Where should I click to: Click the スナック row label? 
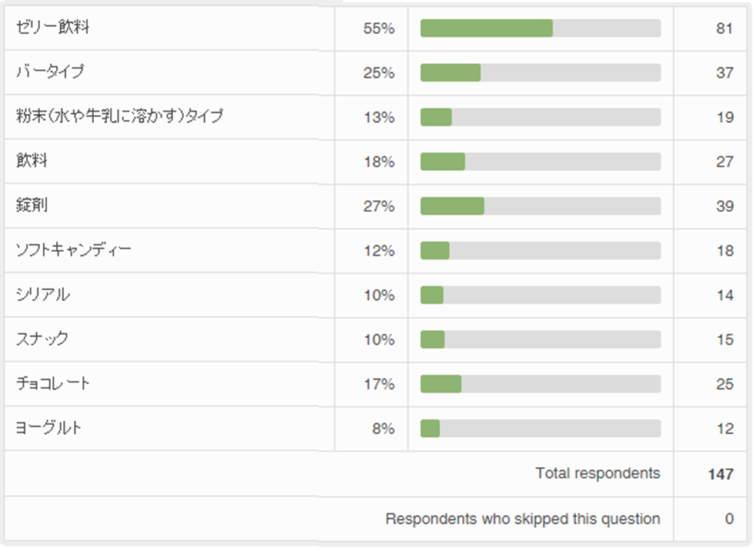pos(42,339)
